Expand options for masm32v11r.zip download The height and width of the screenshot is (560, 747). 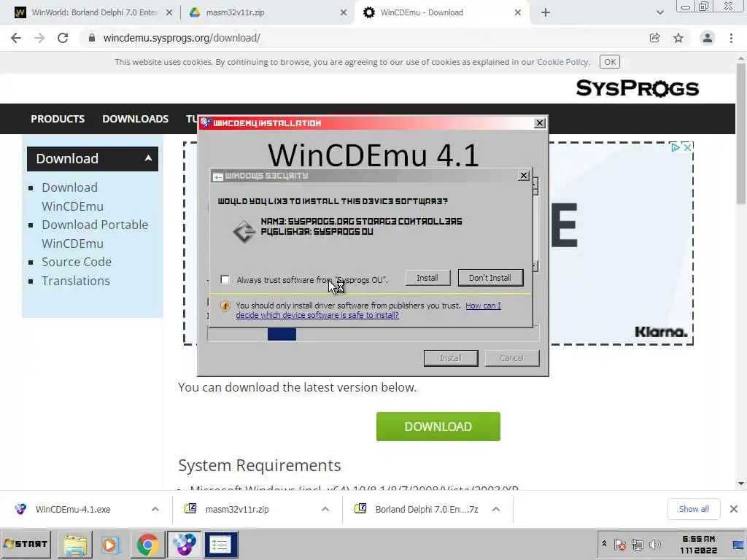click(x=325, y=509)
